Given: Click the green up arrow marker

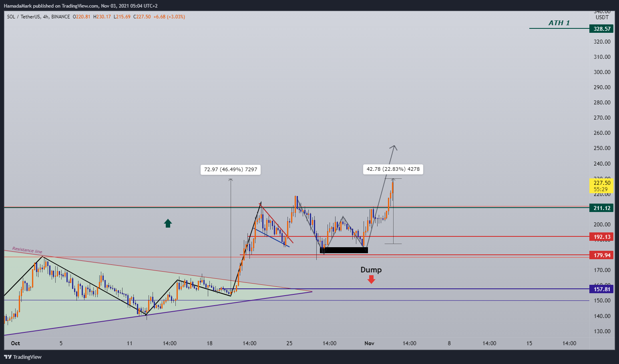Looking at the screenshot, I should tap(168, 223).
